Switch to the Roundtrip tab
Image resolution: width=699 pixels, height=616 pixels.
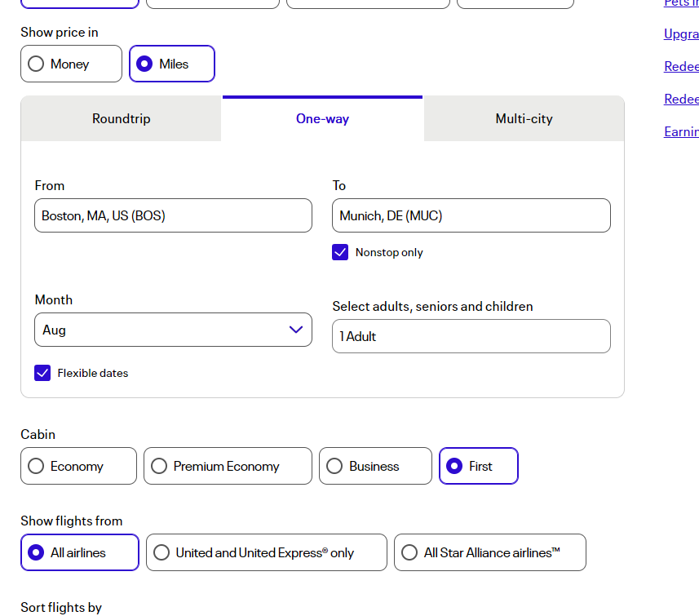pyautogui.click(x=121, y=119)
